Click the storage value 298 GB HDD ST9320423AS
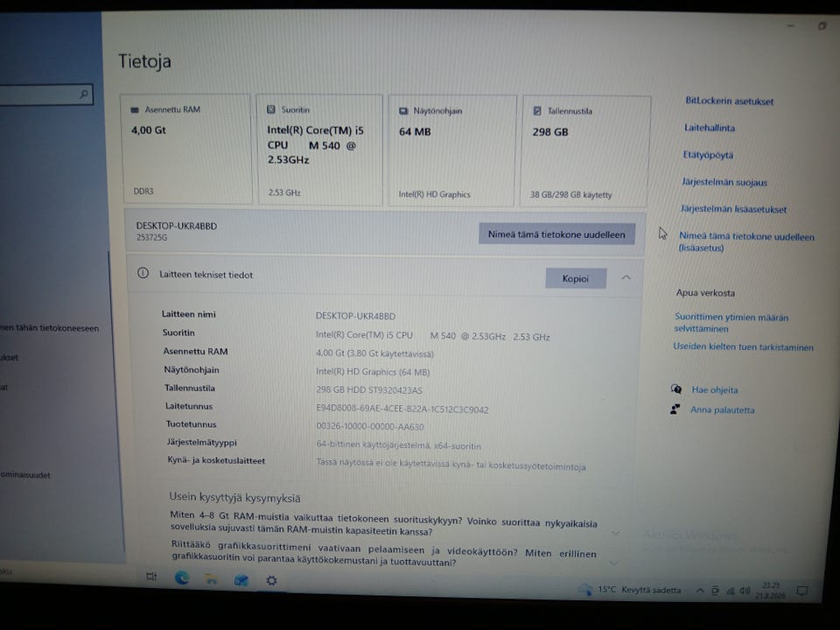 click(368, 390)
